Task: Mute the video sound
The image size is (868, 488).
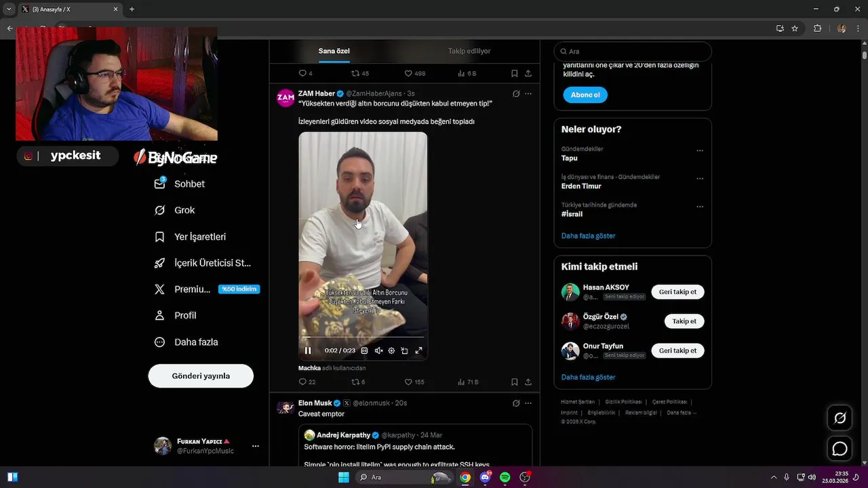Action: point(378,350)
